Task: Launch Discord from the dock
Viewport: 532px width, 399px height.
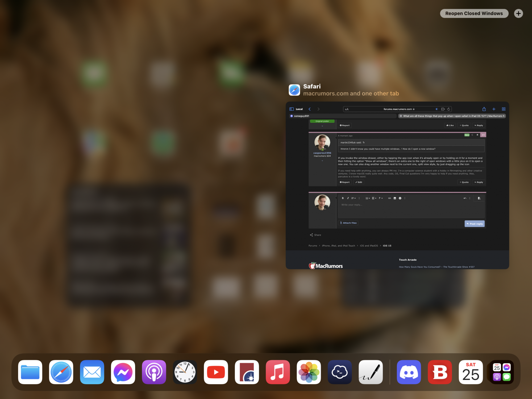Action: tap(409, 372)
